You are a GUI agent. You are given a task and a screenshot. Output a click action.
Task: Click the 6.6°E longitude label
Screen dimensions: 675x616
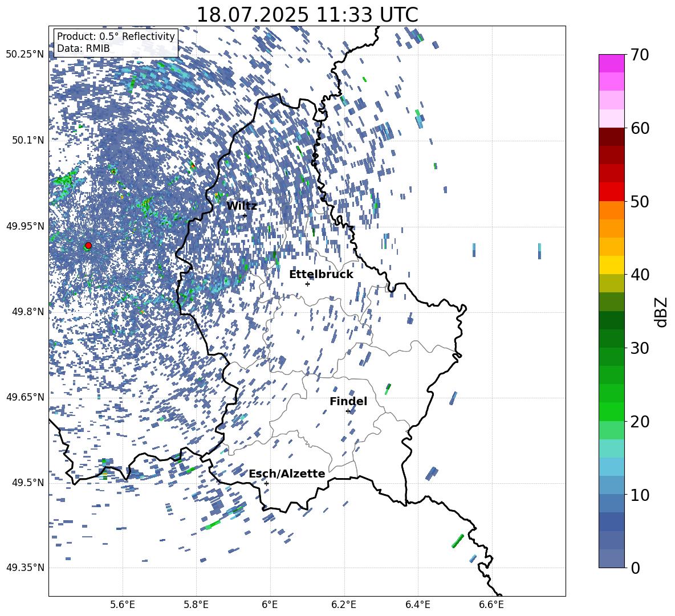pyautogui.click(x=491, y=605)
